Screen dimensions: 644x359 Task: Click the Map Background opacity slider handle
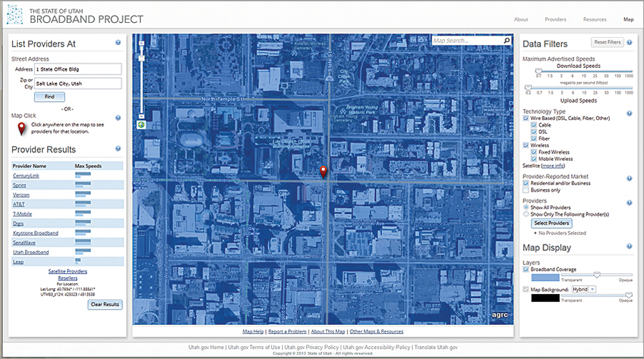point(629,295)
